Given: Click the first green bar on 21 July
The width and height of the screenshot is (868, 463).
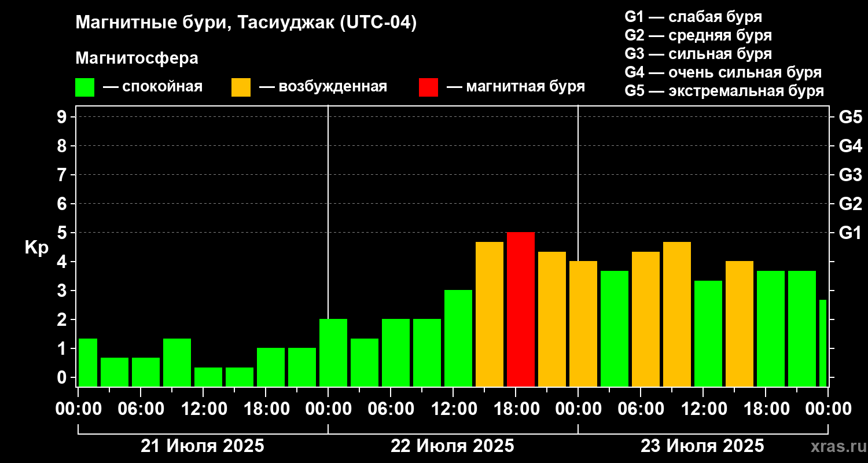Looking at the screenshot, I should coord(88,362).
